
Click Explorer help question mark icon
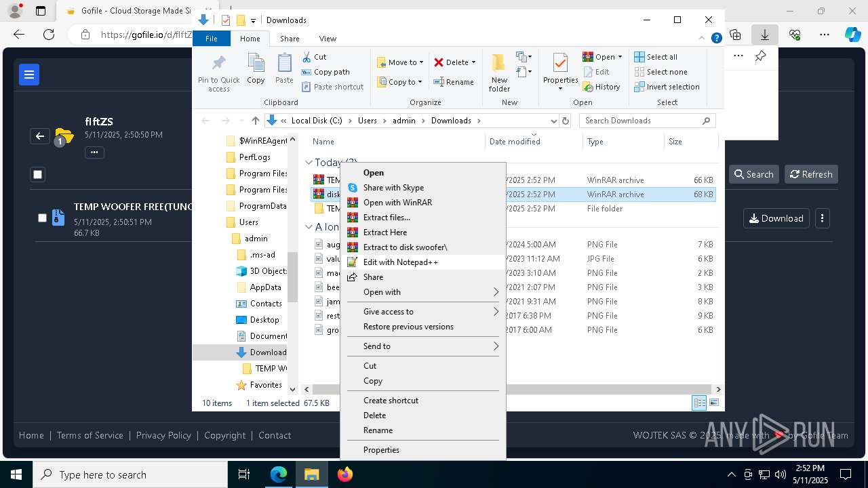coord(716,39)
